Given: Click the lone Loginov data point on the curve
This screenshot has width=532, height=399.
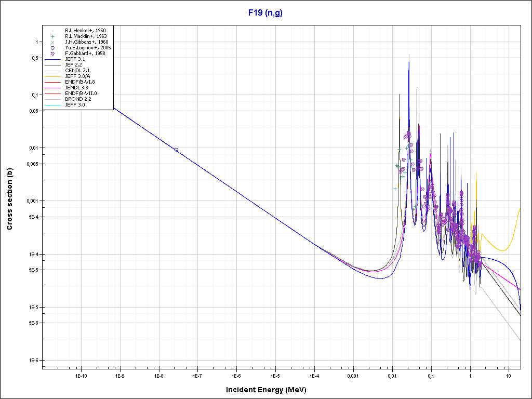Looking at the screenshot, I should pos(176,150).
